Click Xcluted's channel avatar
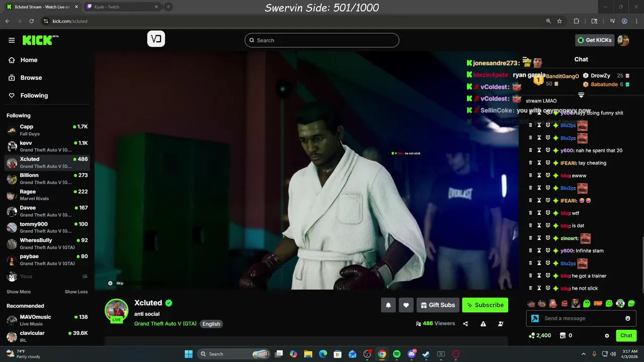This screenshot has width=644, height=362. coord(116,310)
